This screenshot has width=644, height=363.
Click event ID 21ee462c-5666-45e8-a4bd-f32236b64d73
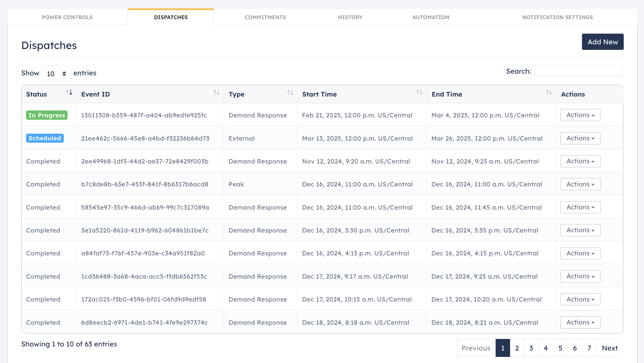[x=145, y=138]
